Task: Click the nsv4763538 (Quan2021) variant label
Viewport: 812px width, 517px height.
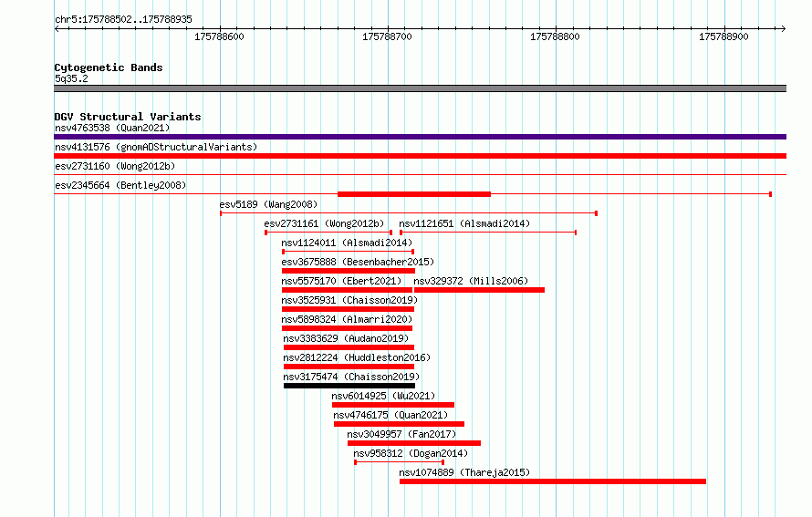Action: click(112, 128)
